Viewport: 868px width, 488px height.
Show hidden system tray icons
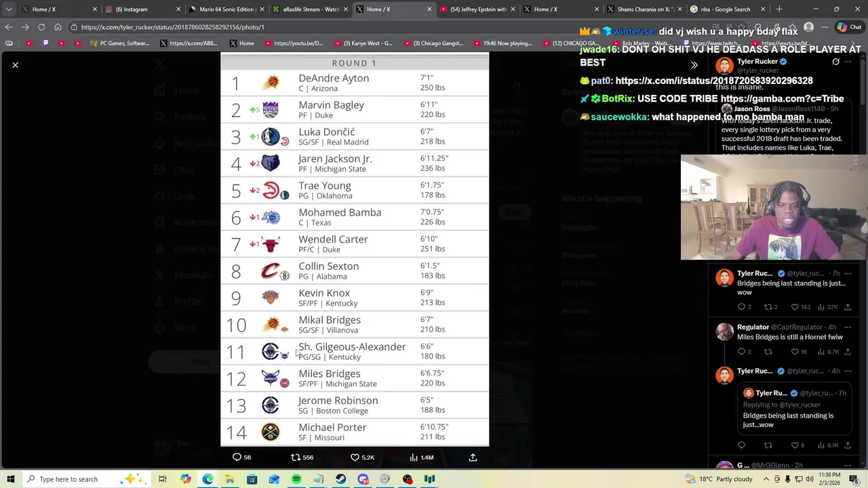766,479
